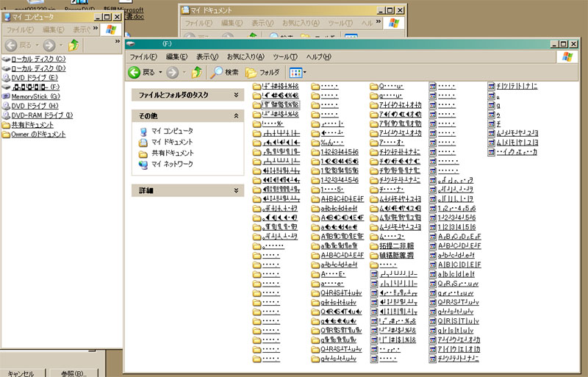Click the icon beside MemoryStick (G:)
588x377 pixels.
coord(6,96)
